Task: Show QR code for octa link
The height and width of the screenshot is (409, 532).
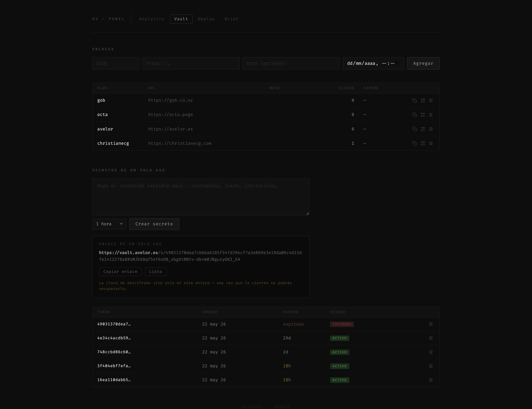Action: [x=423, y=115]
